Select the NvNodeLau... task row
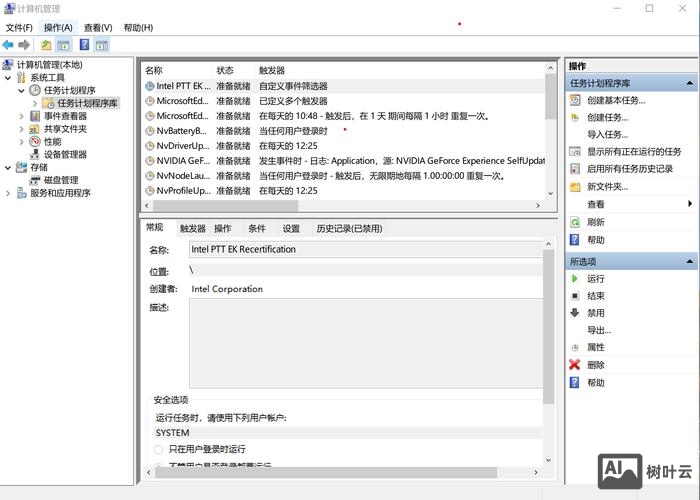Screen dimensions: 700x500 [344, 176]
